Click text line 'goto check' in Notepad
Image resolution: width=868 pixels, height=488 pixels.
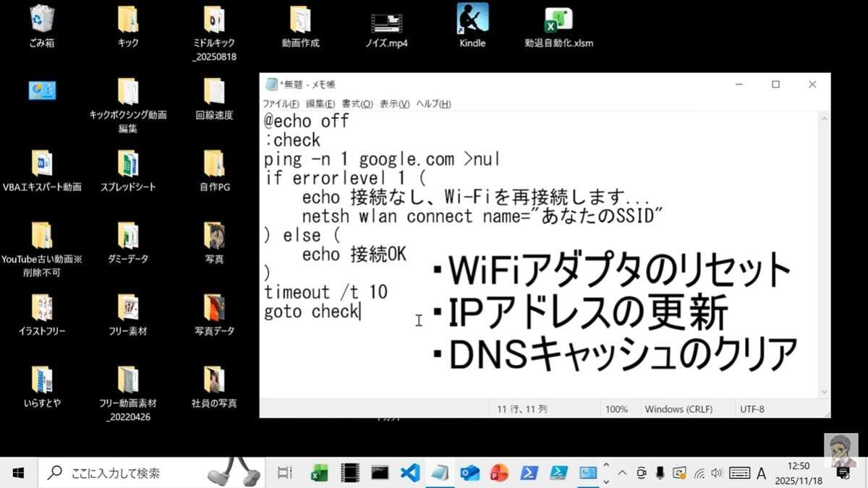tap(312, 312)
